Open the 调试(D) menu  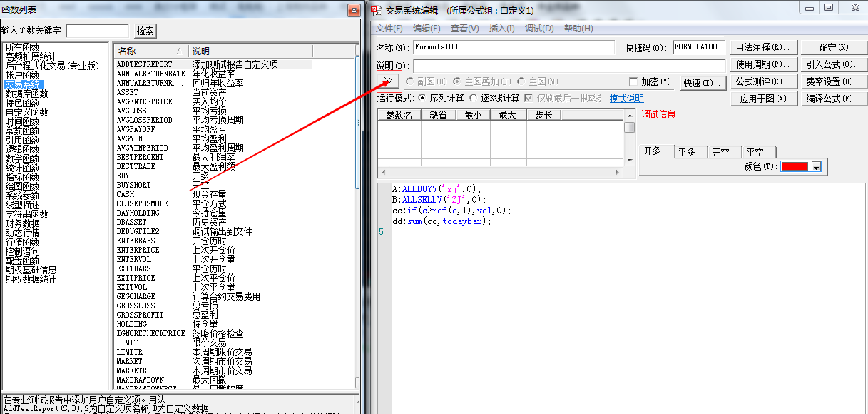click(539, 29)
